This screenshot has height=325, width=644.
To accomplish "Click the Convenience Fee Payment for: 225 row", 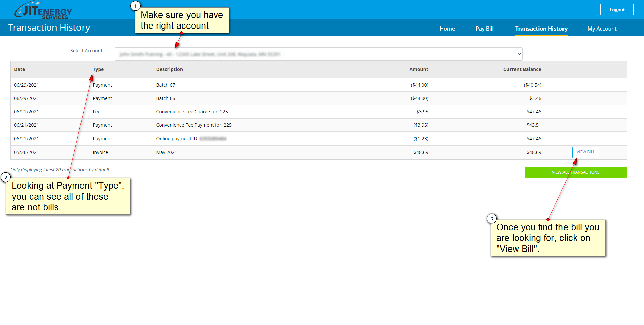I will (x=194, y=125).
